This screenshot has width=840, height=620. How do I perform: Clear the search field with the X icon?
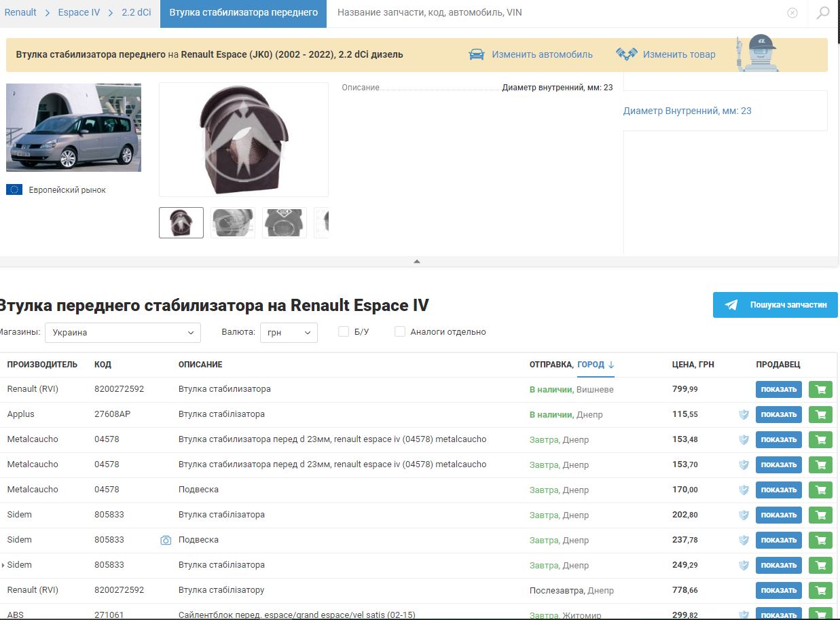(x=792, y=13)
